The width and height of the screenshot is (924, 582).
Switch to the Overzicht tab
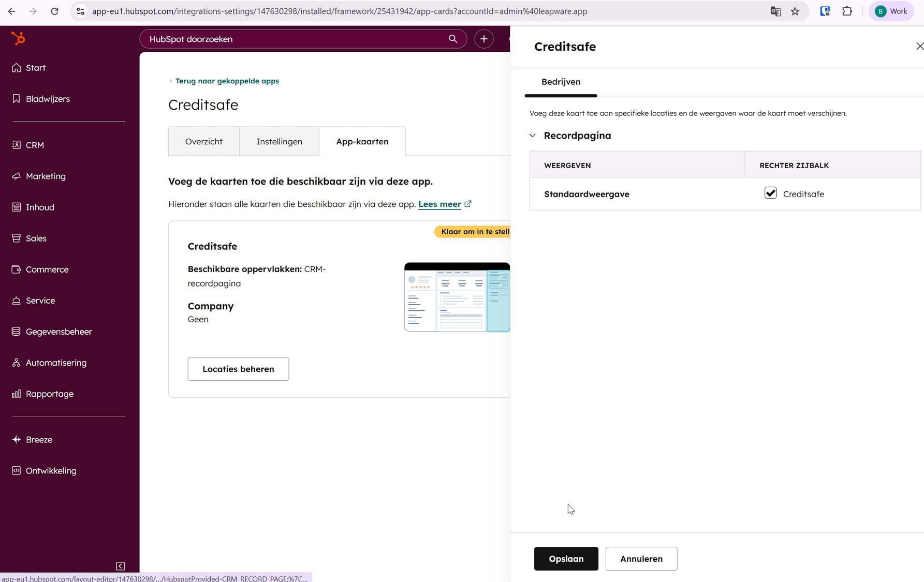click(203, 141)
